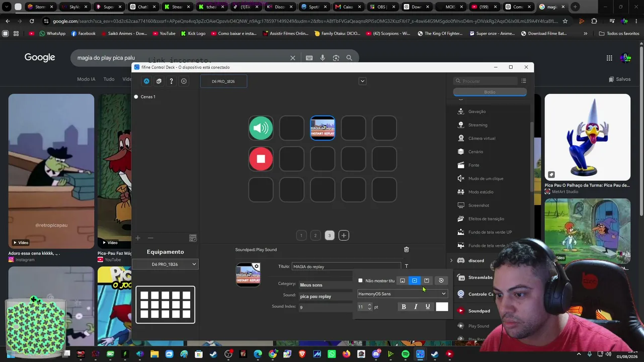Select the red stop deck button
The image size is (644, 362).
point(261,159)
